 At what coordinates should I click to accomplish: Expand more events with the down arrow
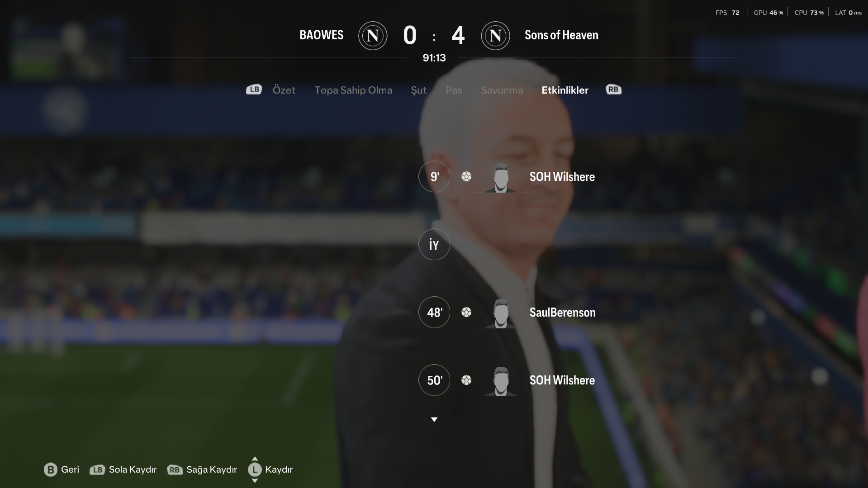(434, 420)
